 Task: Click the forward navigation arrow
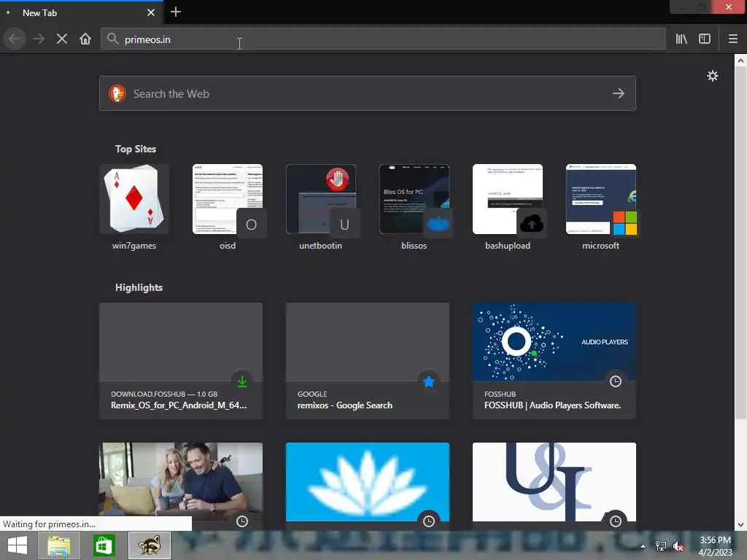coord(39,39)
